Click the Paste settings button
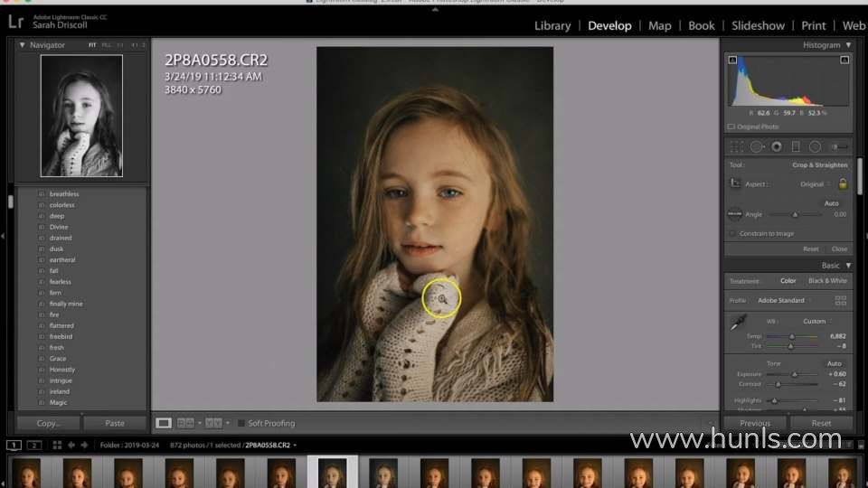This screenshot has width=868, height=488. 115,423
